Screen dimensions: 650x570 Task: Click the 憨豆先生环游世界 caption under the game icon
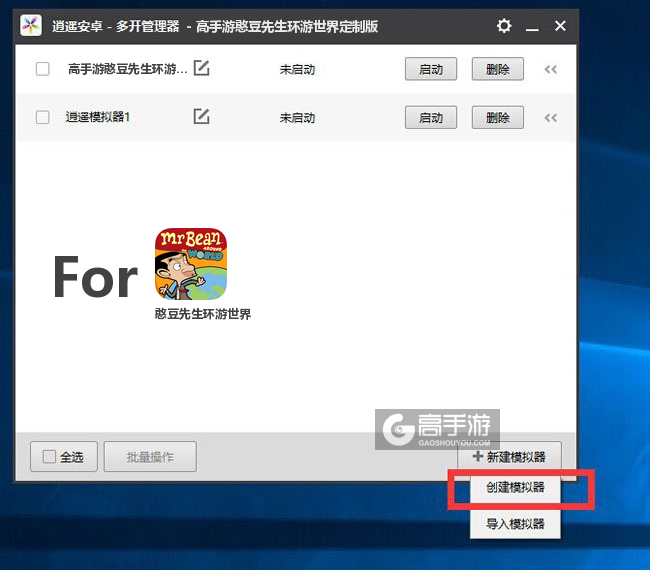coord(203,314)
